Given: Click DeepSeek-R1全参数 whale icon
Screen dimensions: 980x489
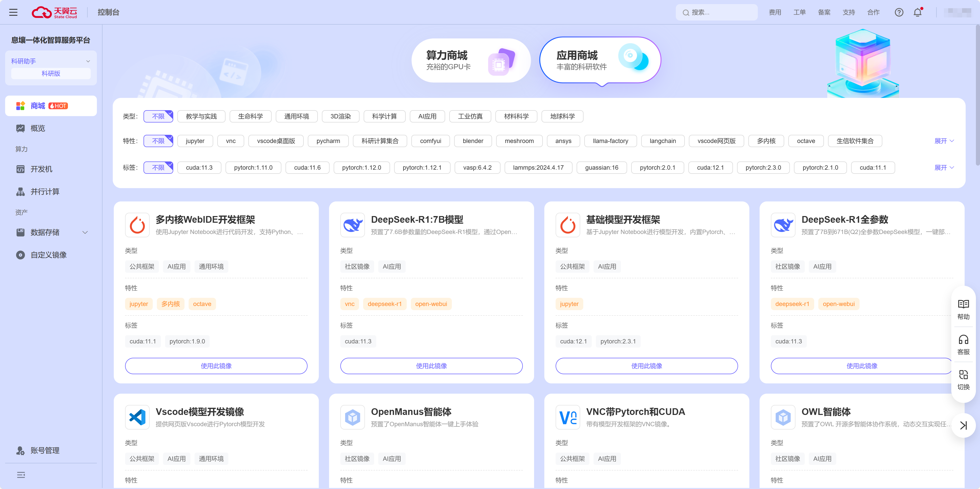Looking at the screenshot, I should [783, 225].
